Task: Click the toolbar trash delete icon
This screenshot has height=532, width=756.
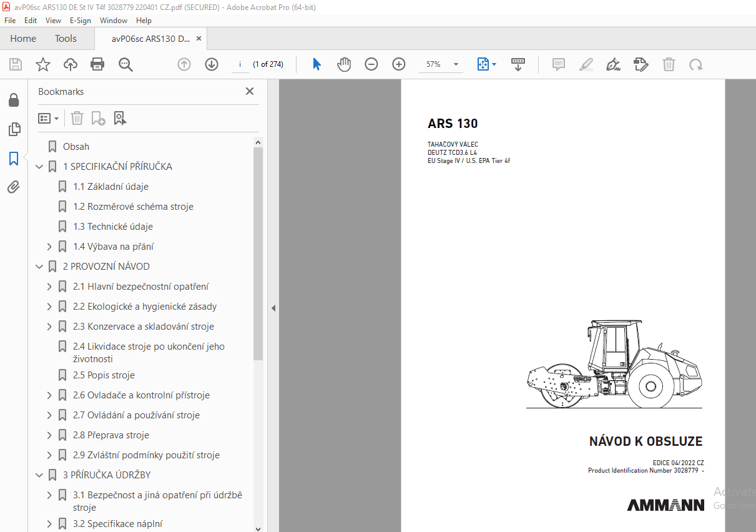Action: (669, 64)
